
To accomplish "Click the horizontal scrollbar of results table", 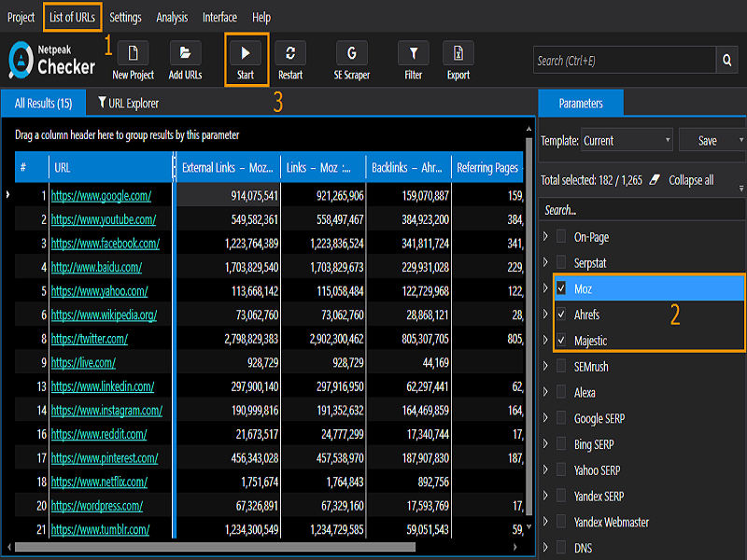I will tap(215, 547).
